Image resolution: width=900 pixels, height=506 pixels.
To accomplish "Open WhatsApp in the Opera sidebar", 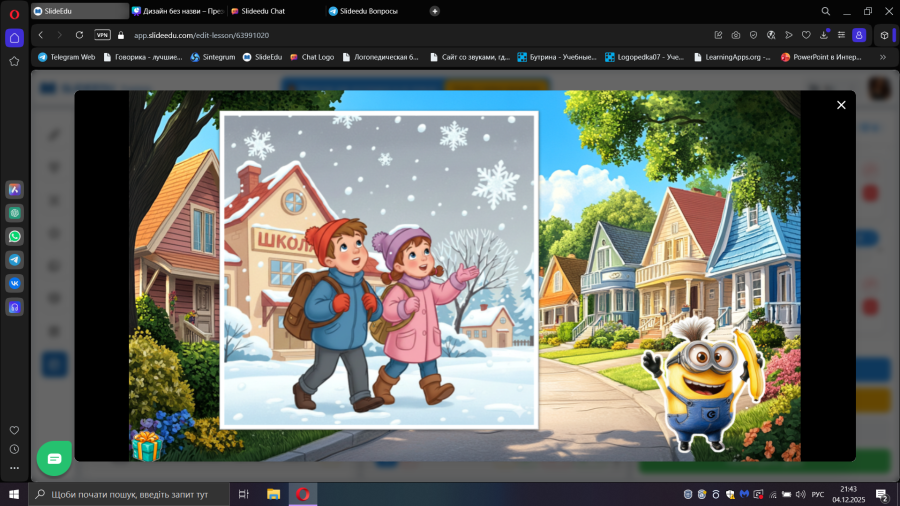I will pos(15,237).
